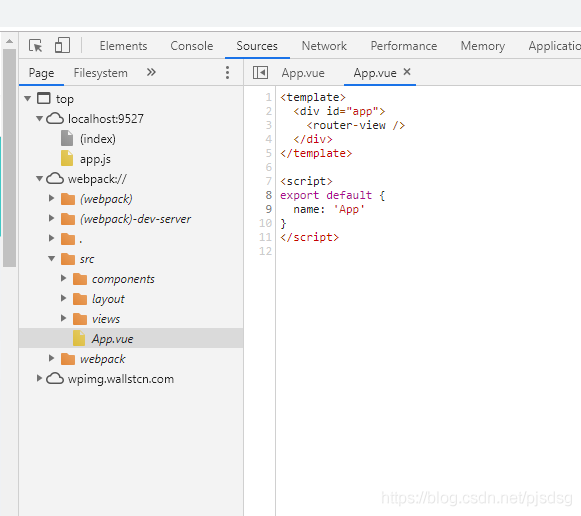This screenshot has width=581, height=516.
Task: Collapse the src folder arrow
Action: (52, 259)
